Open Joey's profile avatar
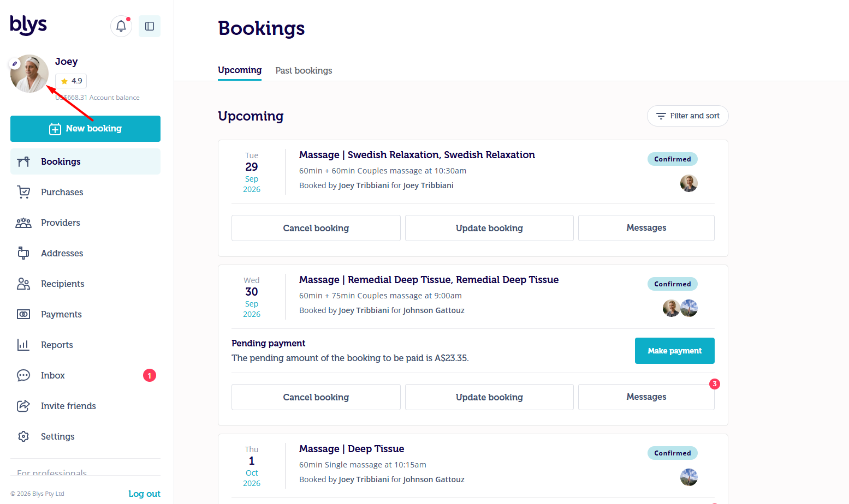Image resolution: width=849 pixels, height=504 pixels. 29,74
